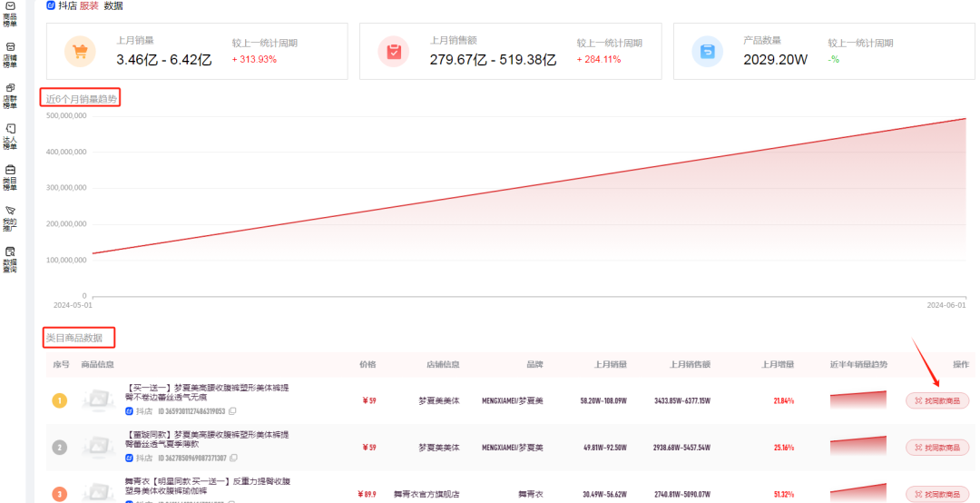Click the 51.32% growth value
Viewport: 980px width, 503px height.
pyautogui.click(x=784, y=494)
